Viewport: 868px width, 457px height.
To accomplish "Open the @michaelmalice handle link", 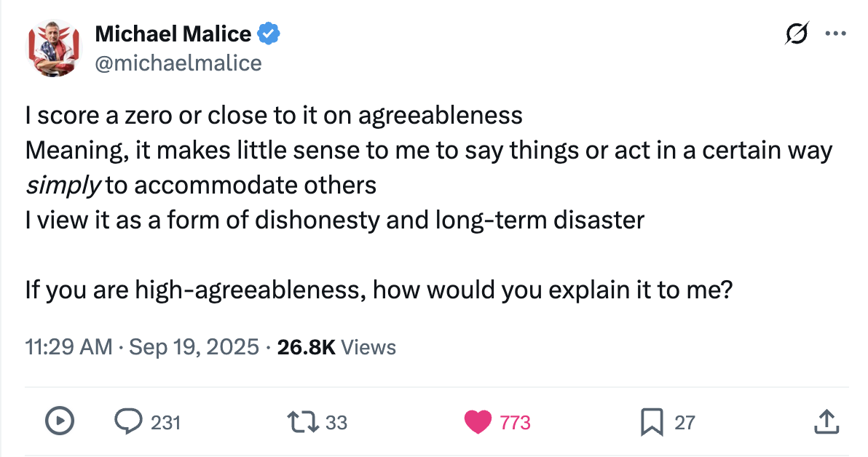I will [x=178, y=63].
